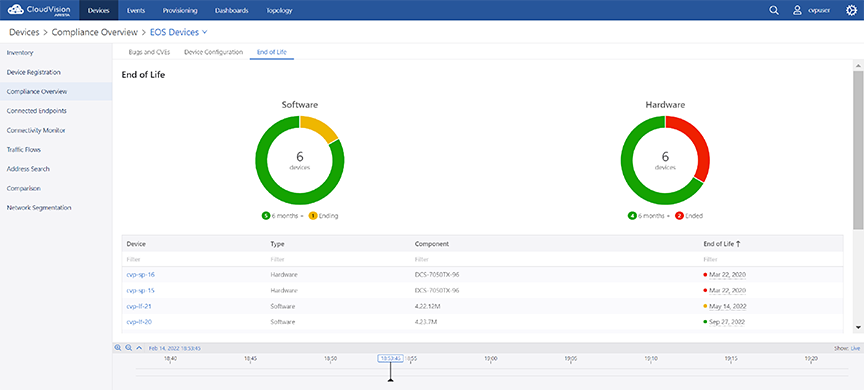The height and width of the screenshot is (390, 864).
Task: Open the settings gear icon
Action: point(851,10)
